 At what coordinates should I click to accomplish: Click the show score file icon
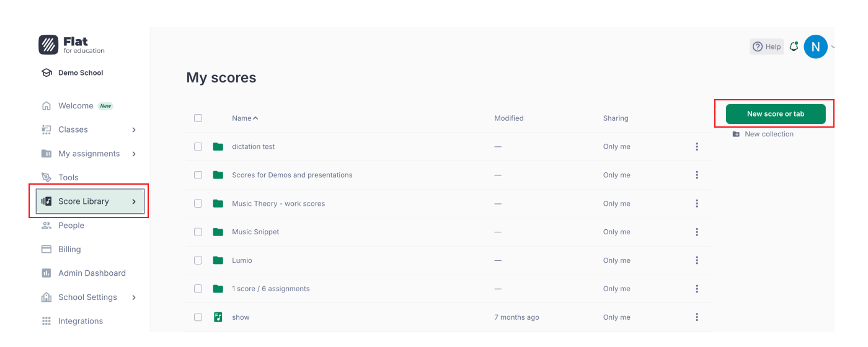tap(218, 317)
